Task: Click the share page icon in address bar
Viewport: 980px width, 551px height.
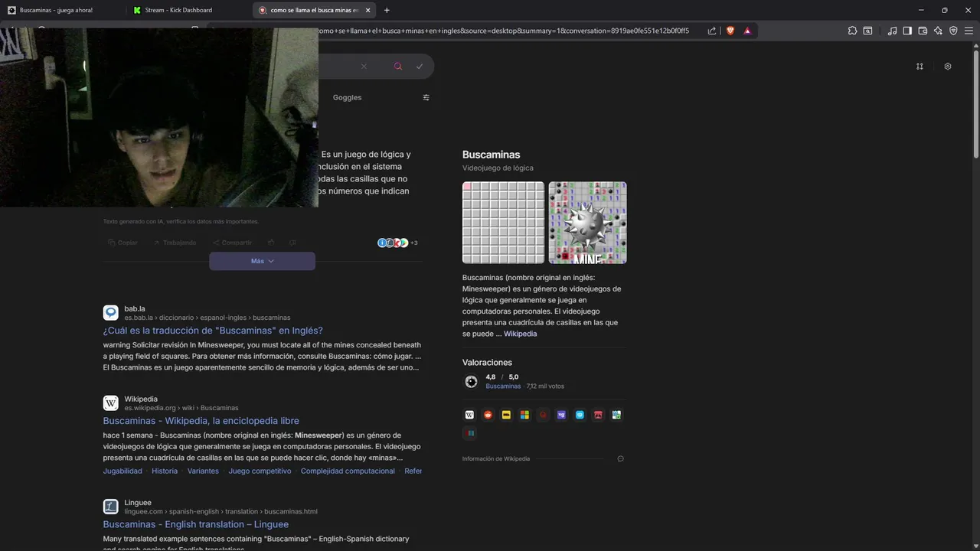Action: tap(712, 31)
